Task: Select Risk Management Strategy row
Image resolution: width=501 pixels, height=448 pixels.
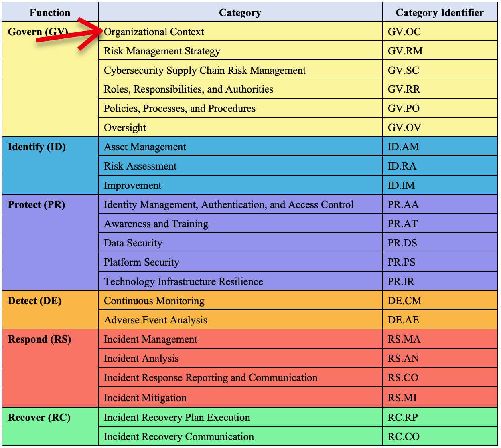Action: [162, 51]
